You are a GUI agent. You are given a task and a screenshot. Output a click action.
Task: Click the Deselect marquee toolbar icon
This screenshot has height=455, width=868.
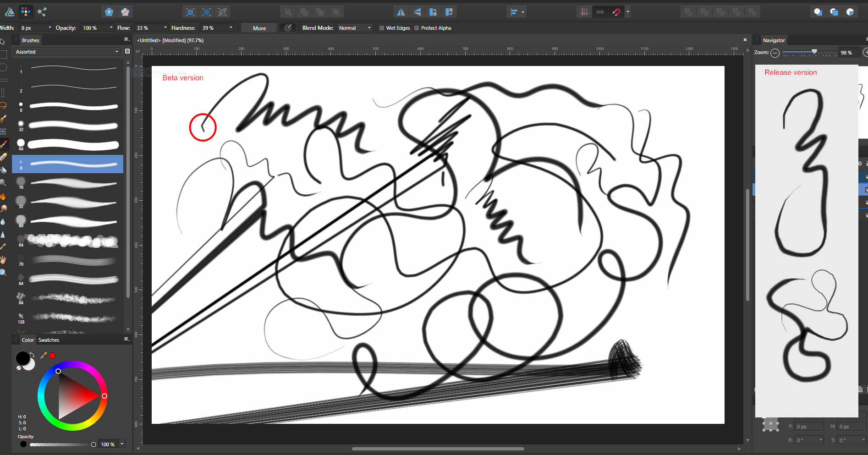coord(207,12)
